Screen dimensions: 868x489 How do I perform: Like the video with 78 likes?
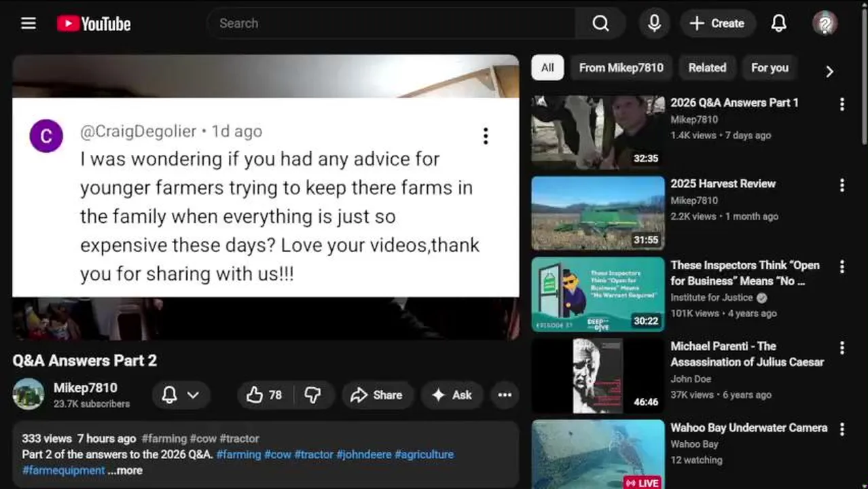(264, 395)
